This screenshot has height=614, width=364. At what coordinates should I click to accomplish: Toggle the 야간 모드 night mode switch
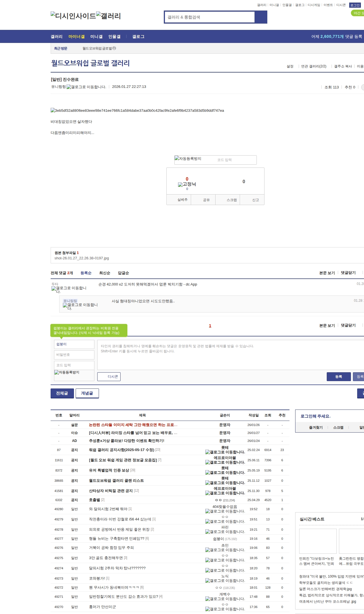358,13
